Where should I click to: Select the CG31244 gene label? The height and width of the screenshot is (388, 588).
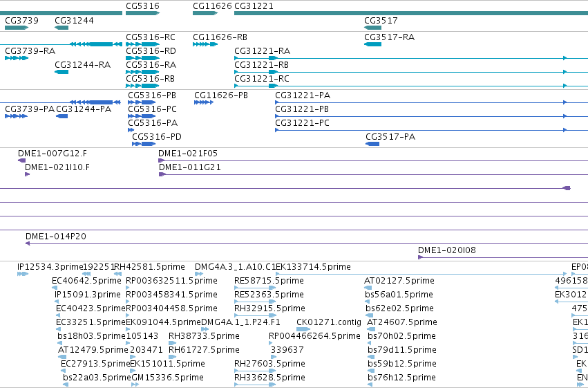[74, 20]
